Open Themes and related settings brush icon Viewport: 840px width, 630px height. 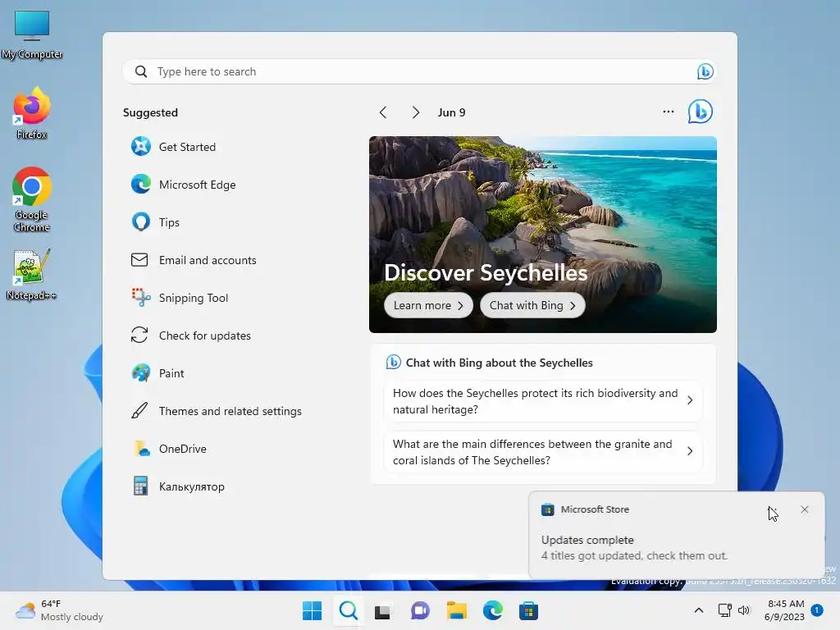(139, 410)
